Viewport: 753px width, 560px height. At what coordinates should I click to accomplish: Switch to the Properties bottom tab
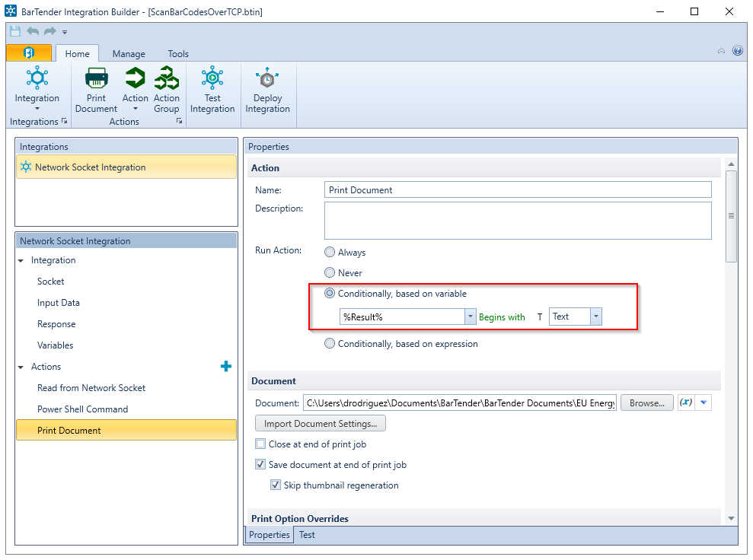pos(270,535)
